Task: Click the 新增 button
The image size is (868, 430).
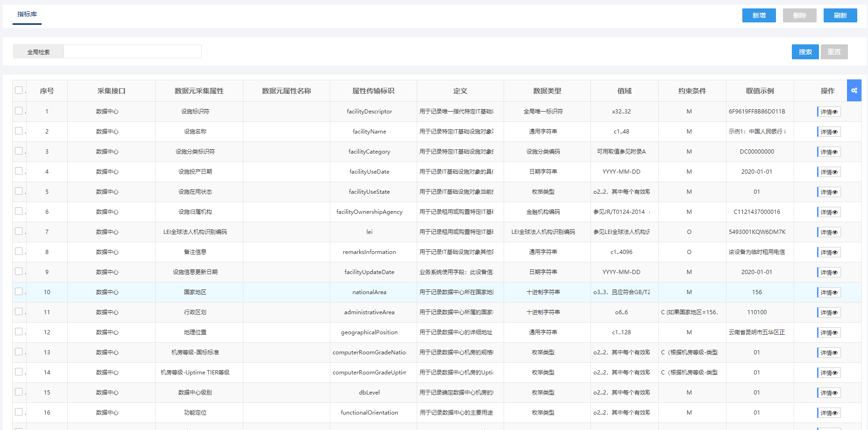Action: click(759, 15)
